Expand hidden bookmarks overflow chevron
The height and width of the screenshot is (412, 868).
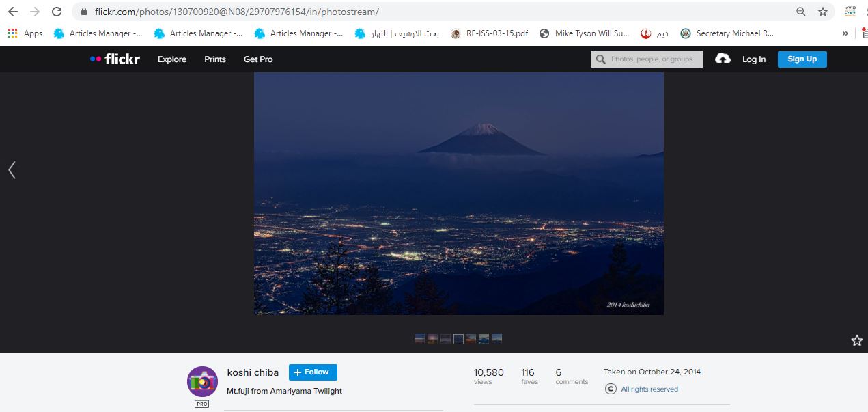pyautogui.click(x=845, y=33)
